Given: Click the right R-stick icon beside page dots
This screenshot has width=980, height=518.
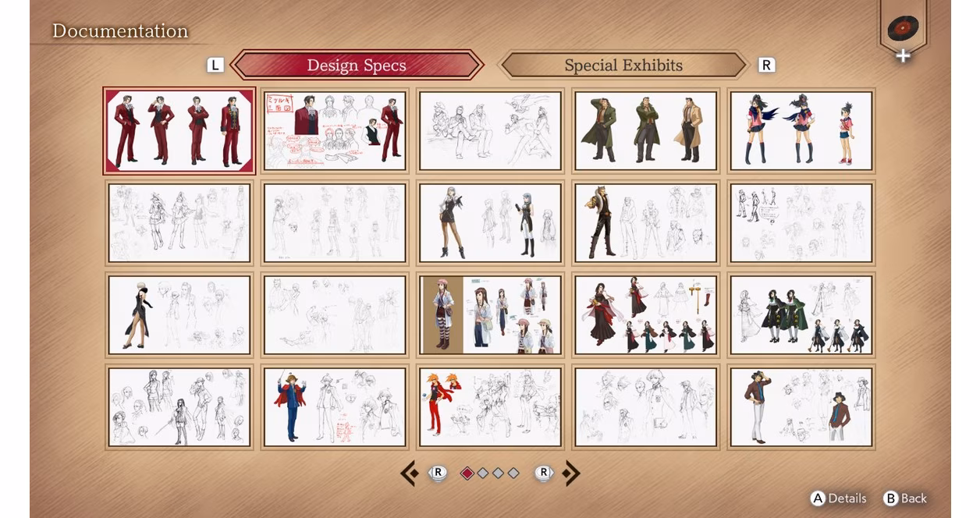Looking at the screenshot, I should pyautogui.click(x=544, y=473).
